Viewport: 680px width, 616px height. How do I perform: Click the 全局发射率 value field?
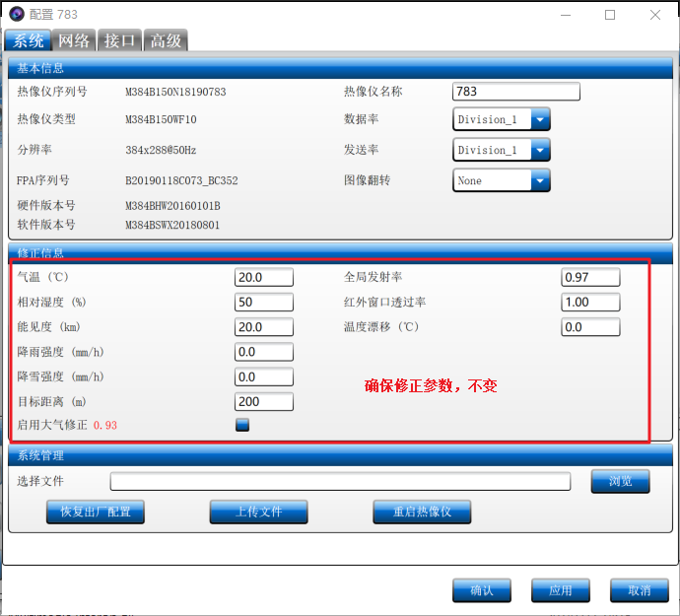(x=589, y=278)
